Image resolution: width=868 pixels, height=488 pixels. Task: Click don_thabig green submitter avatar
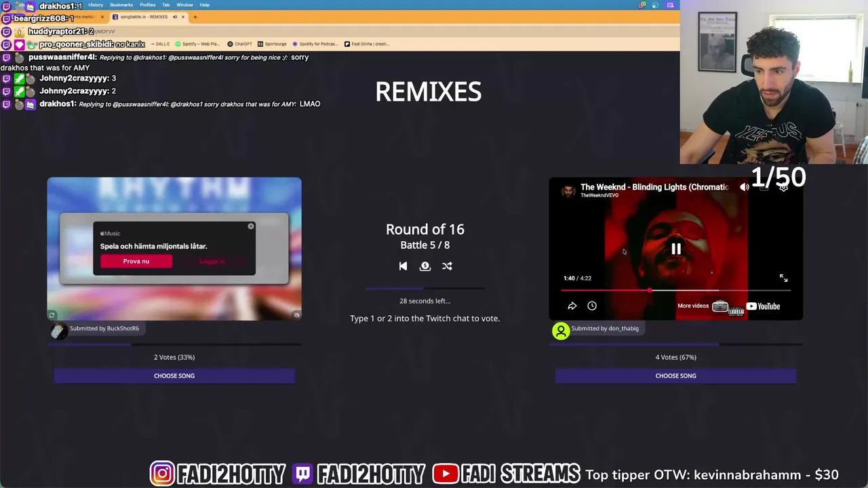pyautogui.click(x=561, y=330)
